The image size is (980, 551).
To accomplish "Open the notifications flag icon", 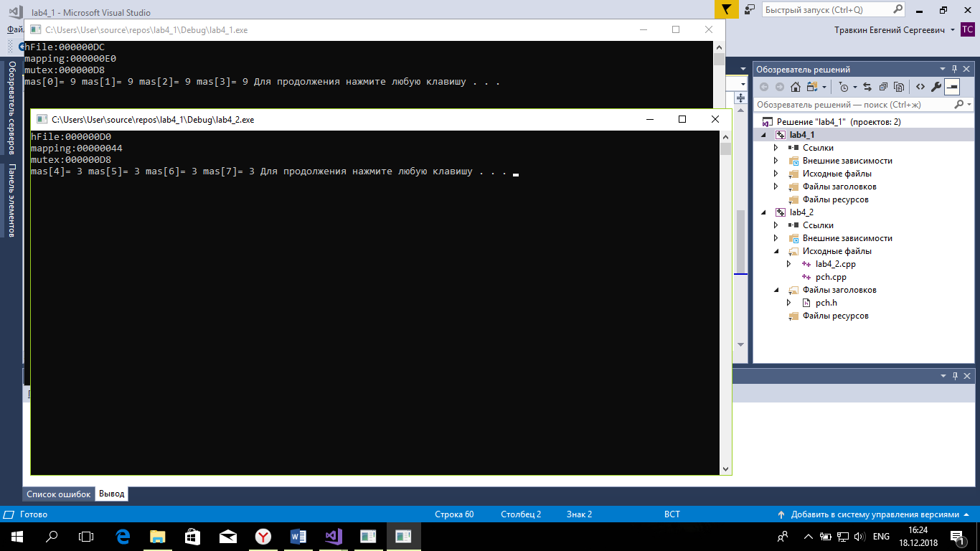I will click(726, 9).
